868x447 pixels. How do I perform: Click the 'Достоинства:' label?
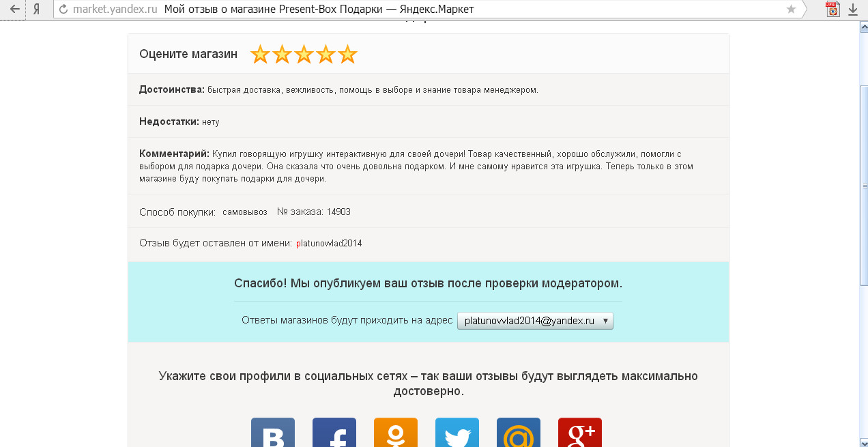pyautogui.click(x=172, y=89)
